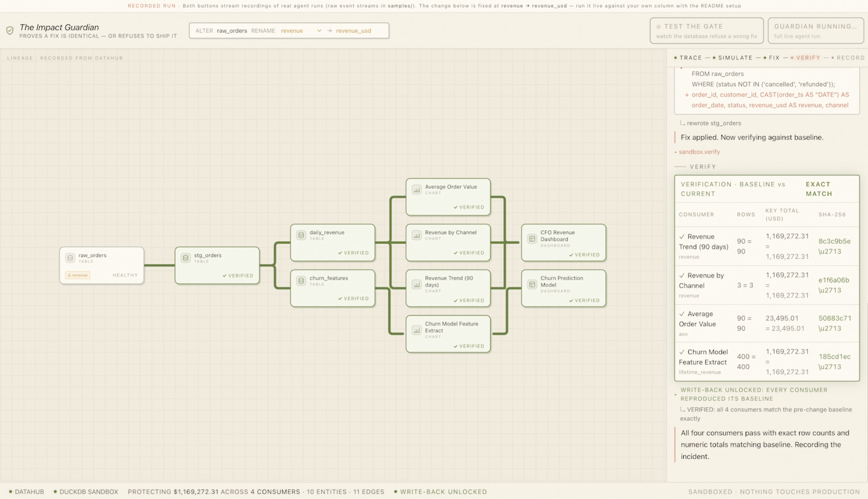Select the FIX stage tab
The height and width of the screenshot is (499, 868).
point(771,58)
